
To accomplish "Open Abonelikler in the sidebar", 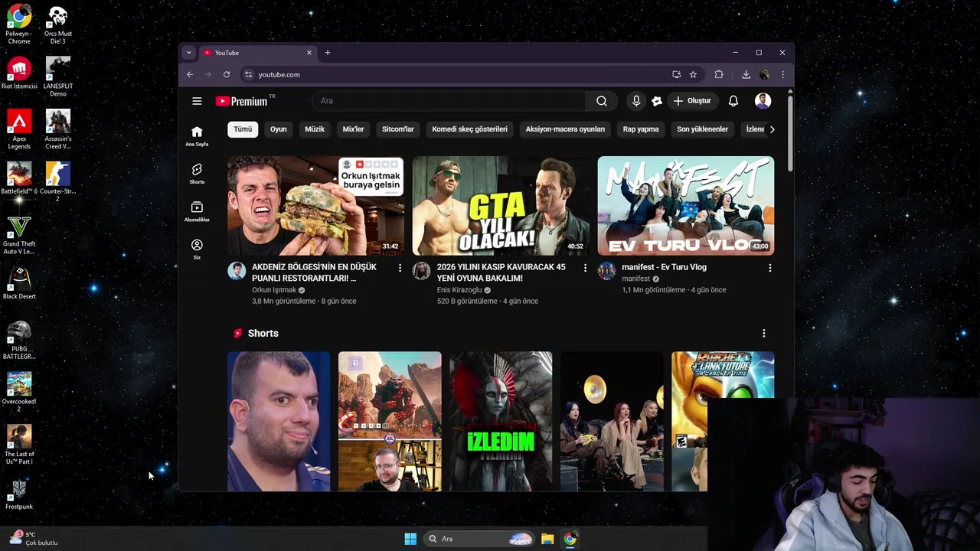I will (x=197, y=211).
